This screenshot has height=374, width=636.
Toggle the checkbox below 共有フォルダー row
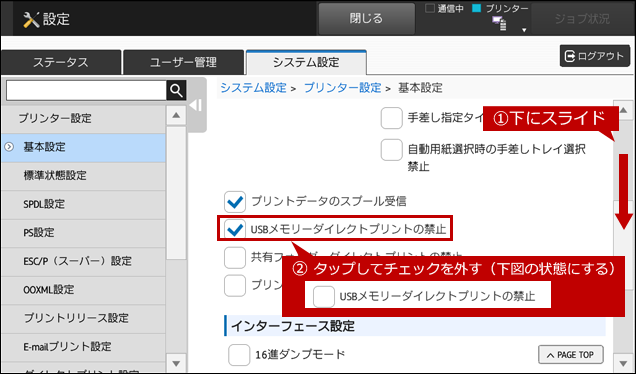[x=235, y=285]
